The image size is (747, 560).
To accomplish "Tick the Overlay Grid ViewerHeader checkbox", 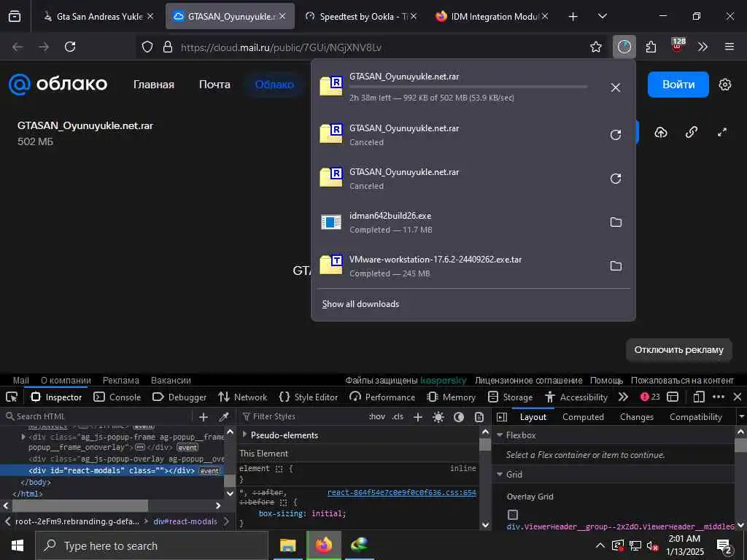I will point(513,515).
